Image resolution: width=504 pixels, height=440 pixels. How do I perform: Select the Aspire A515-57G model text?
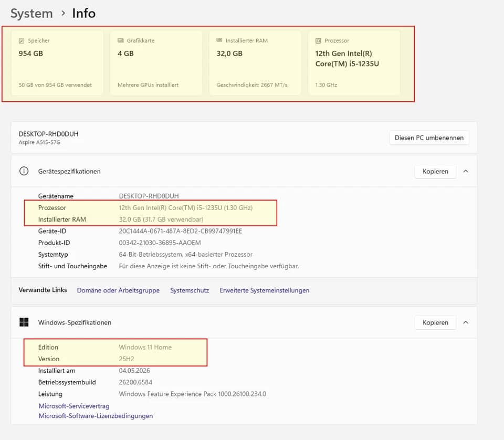point(39,142)
